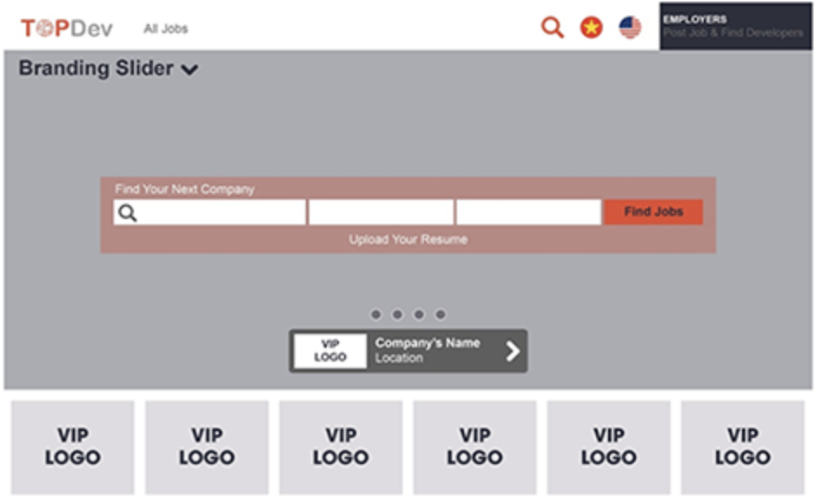The image size is (815, 504).
Task: Click the Find Jobs button
Action: [653, 212]
